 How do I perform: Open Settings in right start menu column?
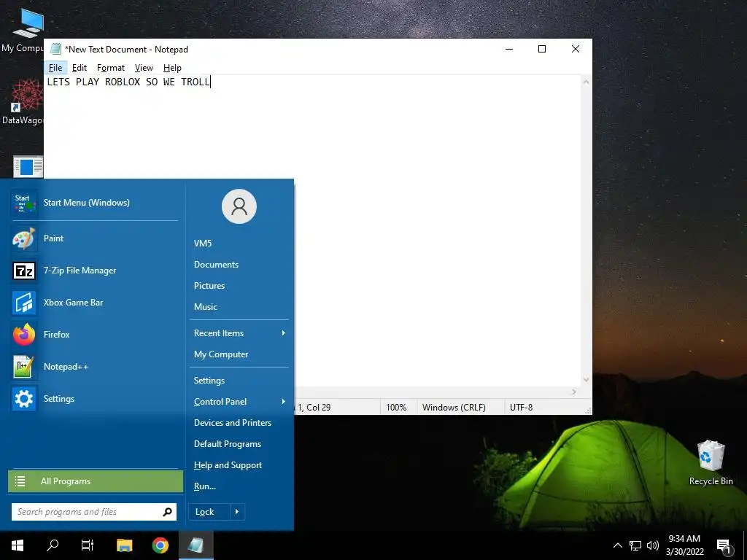click(209, 381)
